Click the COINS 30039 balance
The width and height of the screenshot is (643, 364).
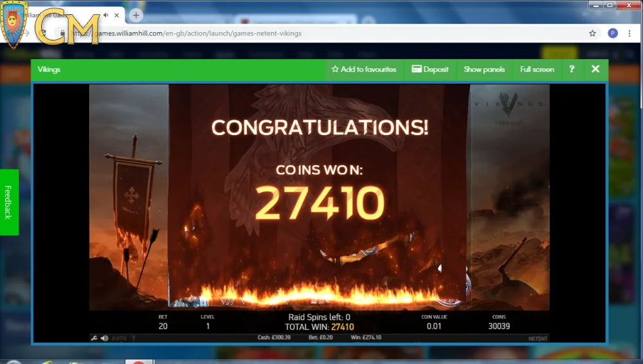point(499,322)
